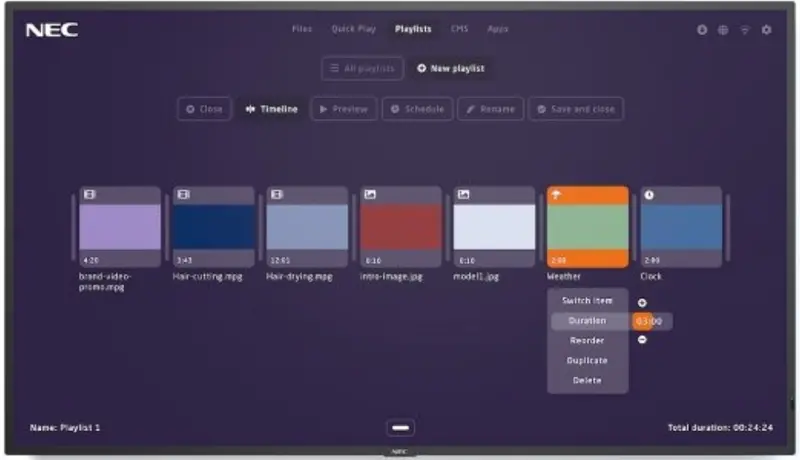Decrease duration with the minus icon

(642, 339)
